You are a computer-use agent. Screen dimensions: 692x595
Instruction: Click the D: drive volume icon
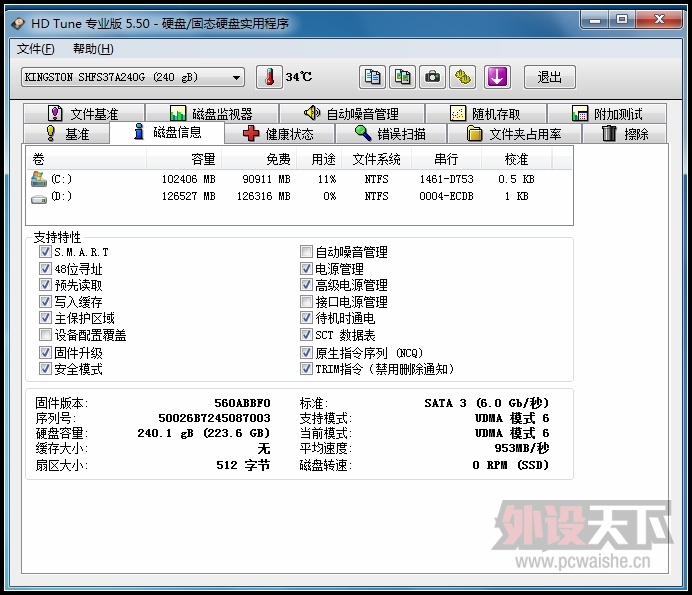(39, 199)
